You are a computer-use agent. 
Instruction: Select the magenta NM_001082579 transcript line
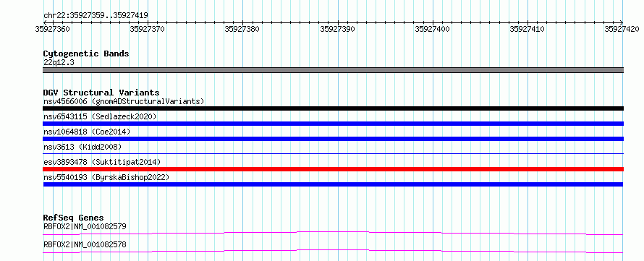coord(334,233)
